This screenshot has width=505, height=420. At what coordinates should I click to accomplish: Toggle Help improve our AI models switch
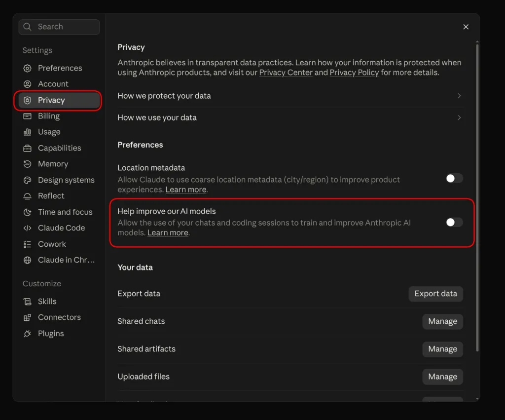[x=454, y=222]
